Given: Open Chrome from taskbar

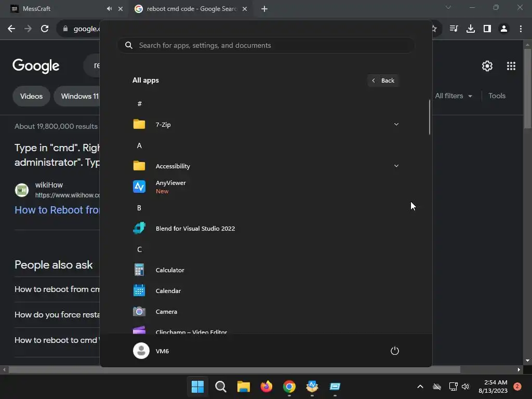Looking at the screenshot, I should [289, 387].
